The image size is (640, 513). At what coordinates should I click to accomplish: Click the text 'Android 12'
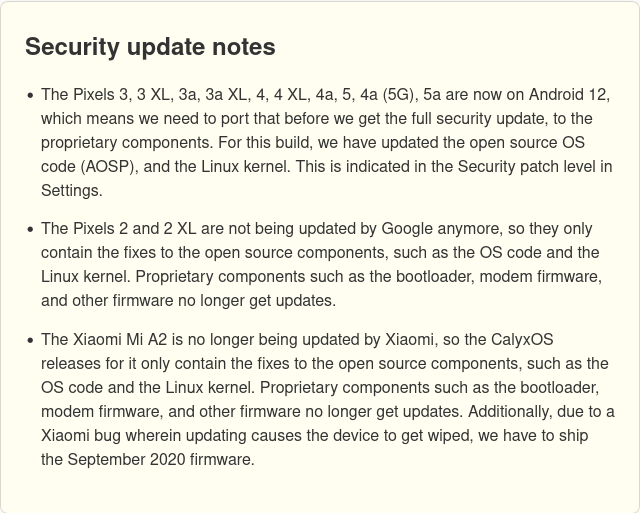click(x=569, y=95)
